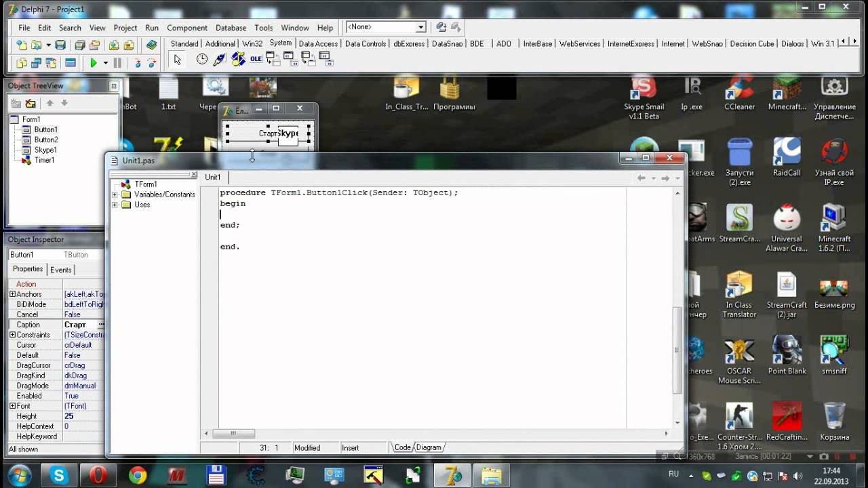
Task: Click the View Unit toolbar icon
Action: point(22,62)
